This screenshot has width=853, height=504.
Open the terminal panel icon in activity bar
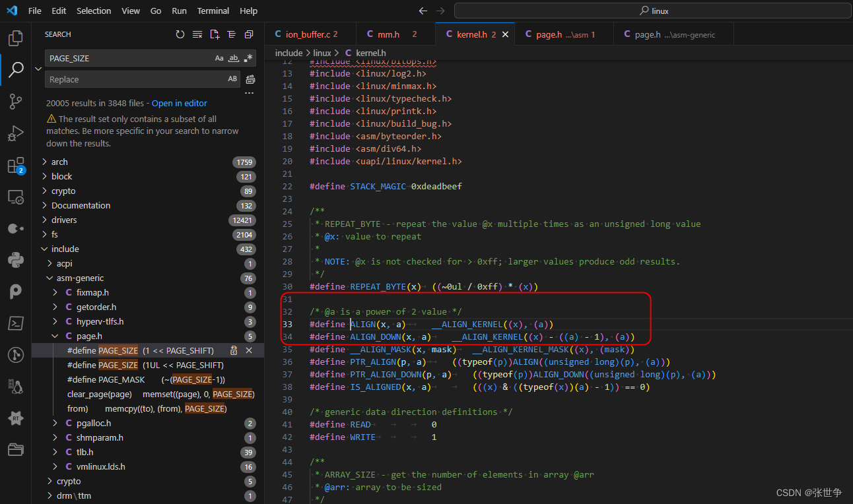[15, 323]
